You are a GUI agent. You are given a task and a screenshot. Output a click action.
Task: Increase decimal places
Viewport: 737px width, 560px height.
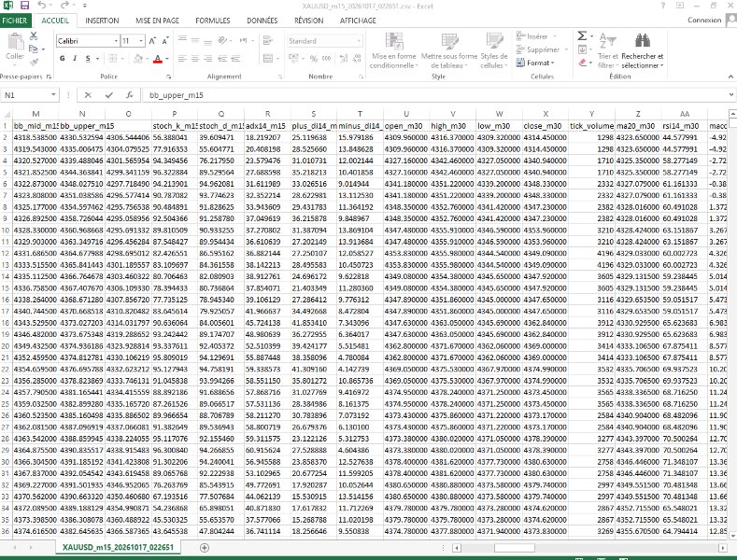click(x=344, y=58)
